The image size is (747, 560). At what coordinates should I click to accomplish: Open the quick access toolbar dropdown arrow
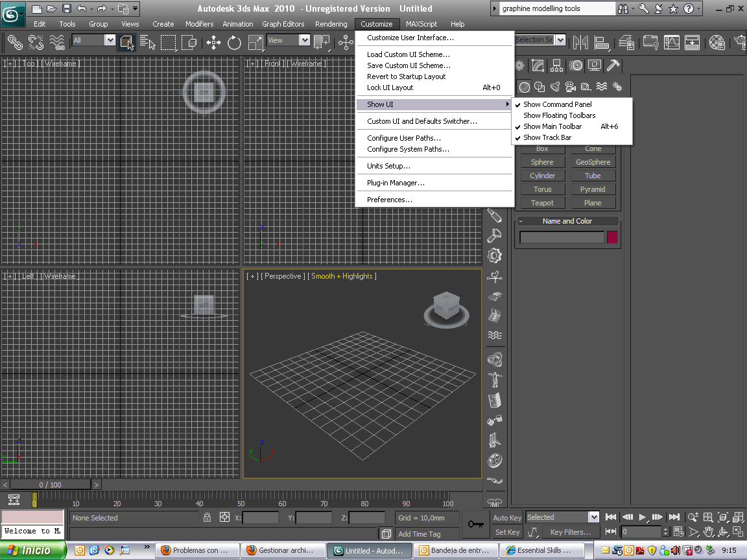point(136,8)
